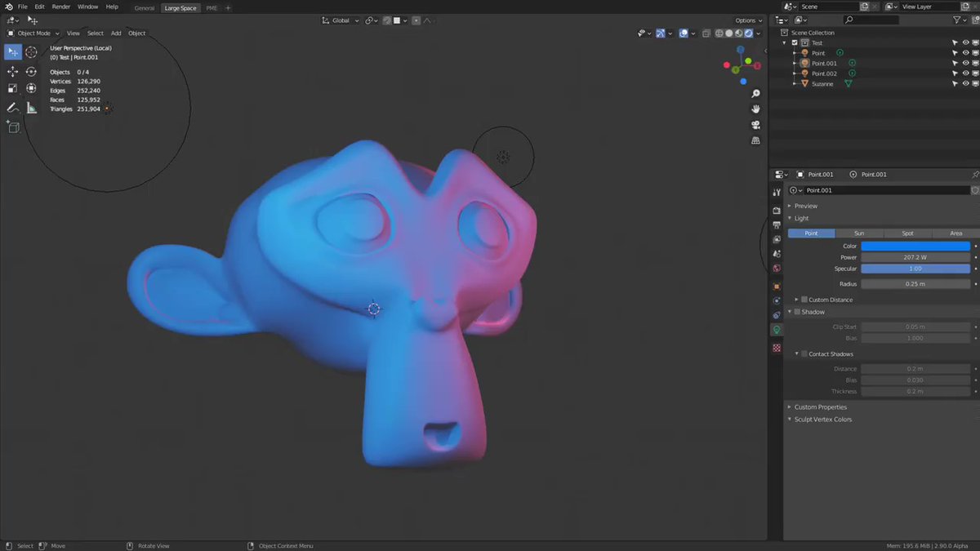Select the Annotate pencil tool
Viewport: 980px width, 551px height.
(x=12, y=108)
